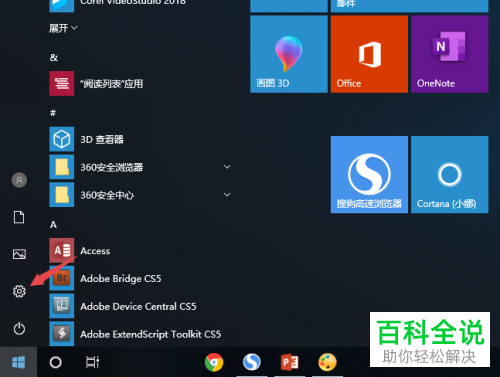The height and width of the screenshot is (377, 500).
Task: Click the # section header
Action: pos(53,113)
